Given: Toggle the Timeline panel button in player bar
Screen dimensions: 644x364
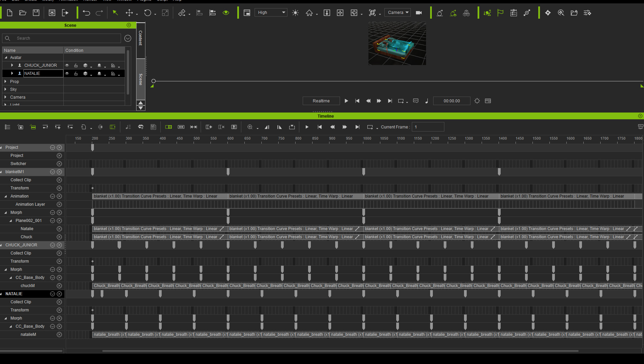Looking at the screenshot, I should click(488, 101).
